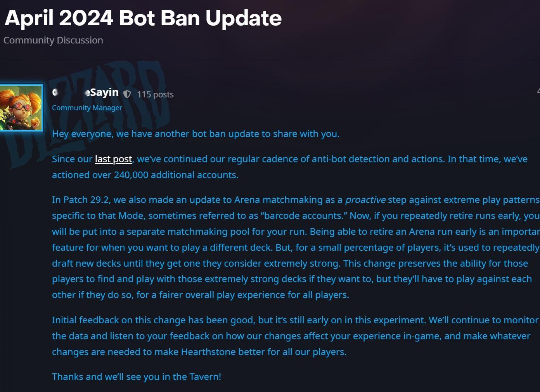Click the italic word proactive
The image size is (540, 392).
(365, 200)
